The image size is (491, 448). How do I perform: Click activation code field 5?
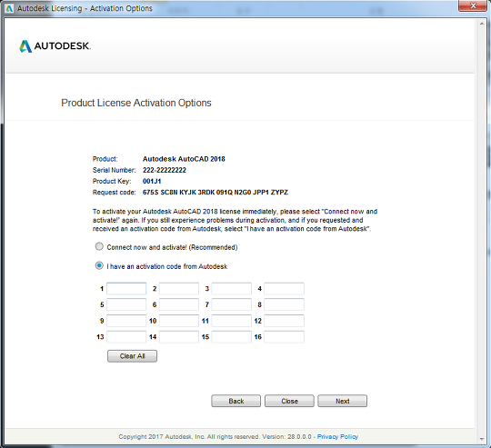tap(126, 304)
